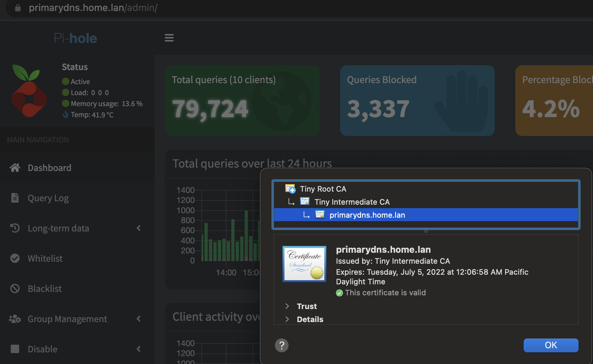This screenshot has height=364, width=593.
Task: Click the green Active status dot
Action: click(66, 81)
